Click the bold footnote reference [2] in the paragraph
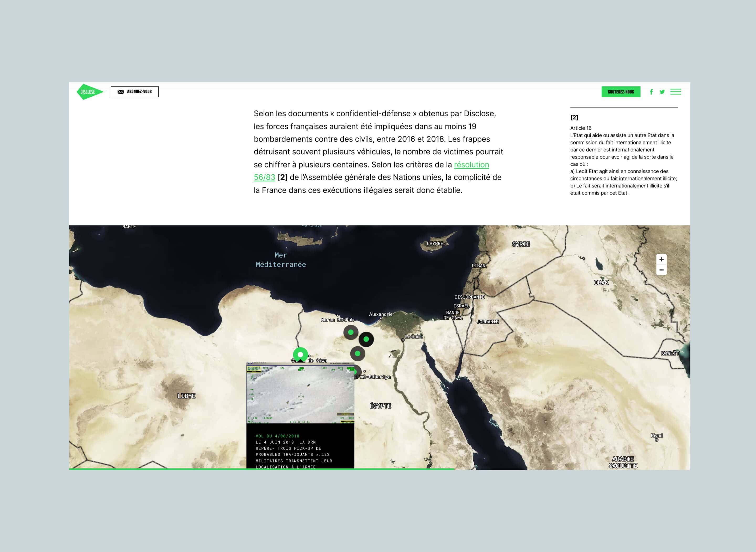The width and height of the screenshot is (756, 552). pos(282,178)
